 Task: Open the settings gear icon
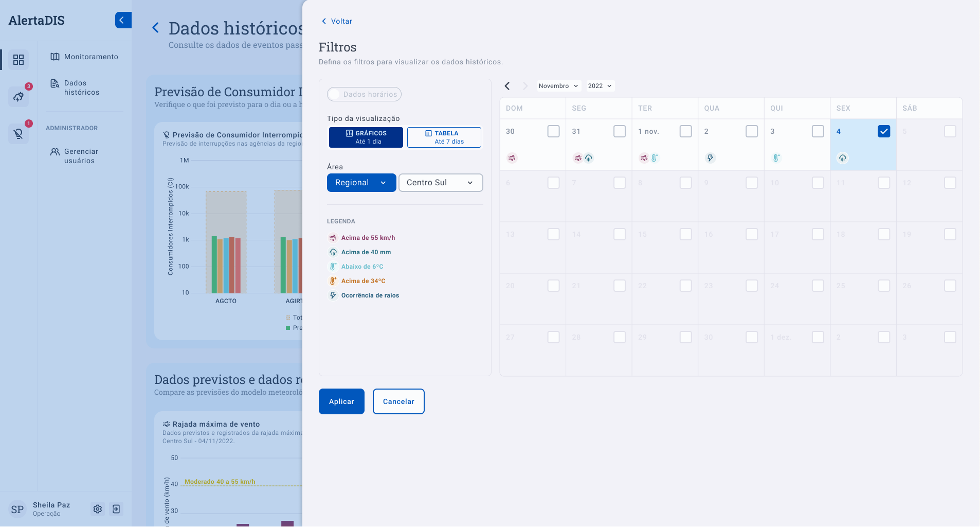[98, 509]
